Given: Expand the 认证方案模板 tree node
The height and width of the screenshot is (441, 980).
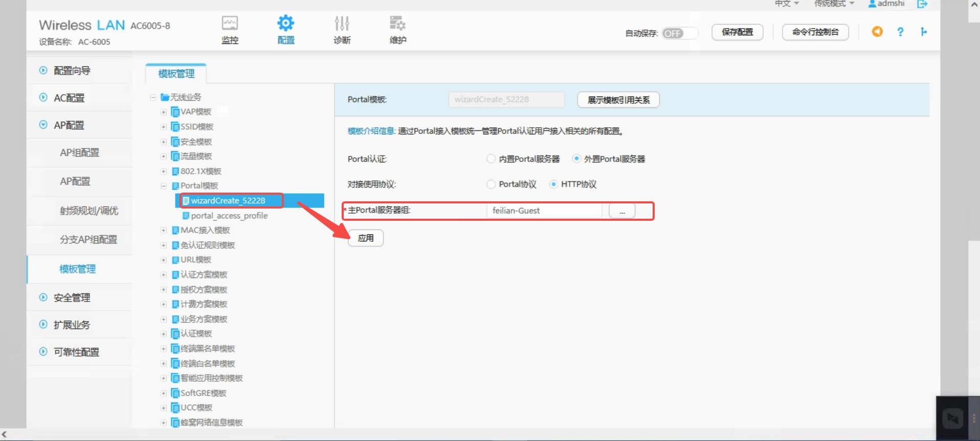Looking at the screenshot, I should (164, 275).
